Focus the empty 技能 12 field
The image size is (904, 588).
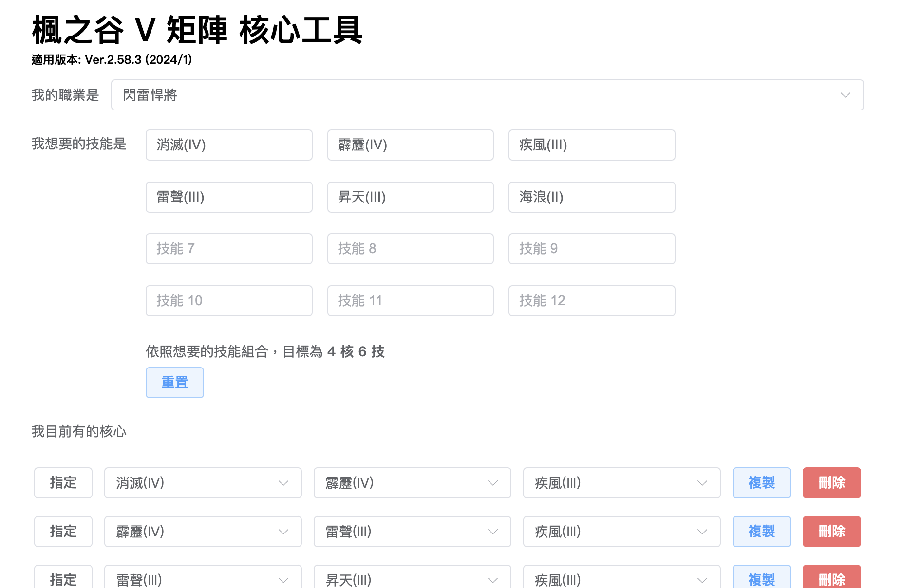click(x=592, y=301)
